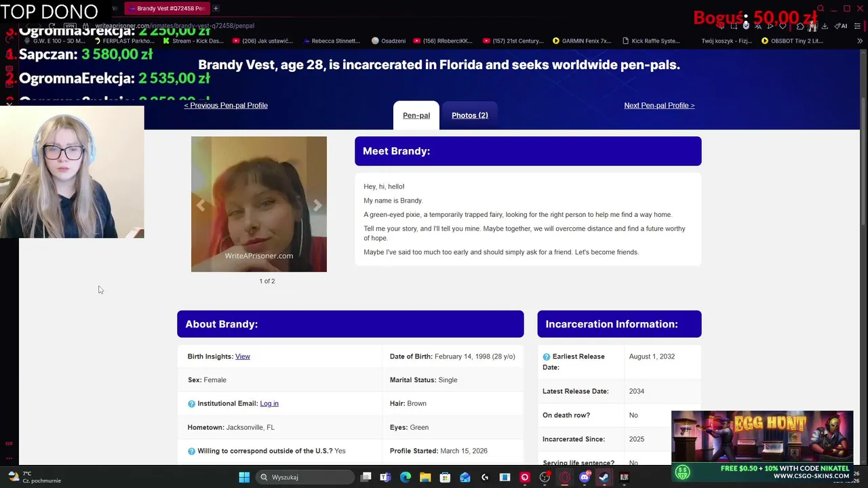Toggle the VPN badge in address bar
The height and width of the screenshot is (488, 868).
pos(70,26)
